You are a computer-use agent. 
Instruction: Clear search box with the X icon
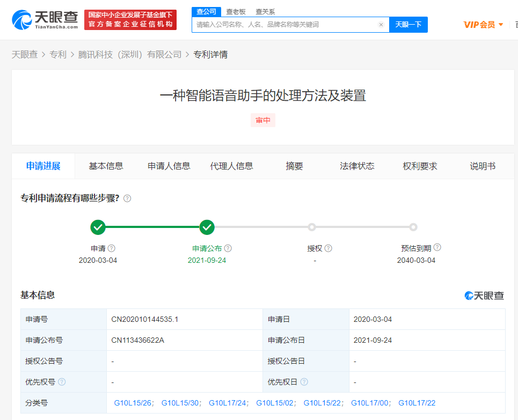point(381,25)
